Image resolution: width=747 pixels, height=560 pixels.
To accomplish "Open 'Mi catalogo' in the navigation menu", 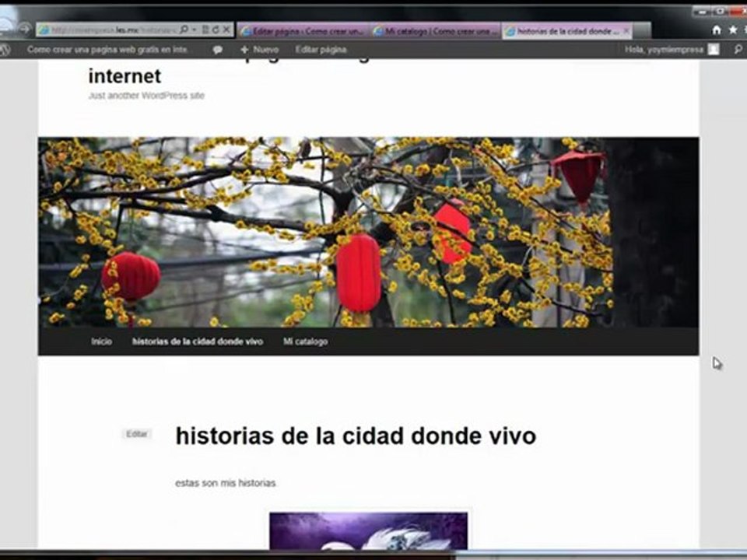I will point(305,341).
